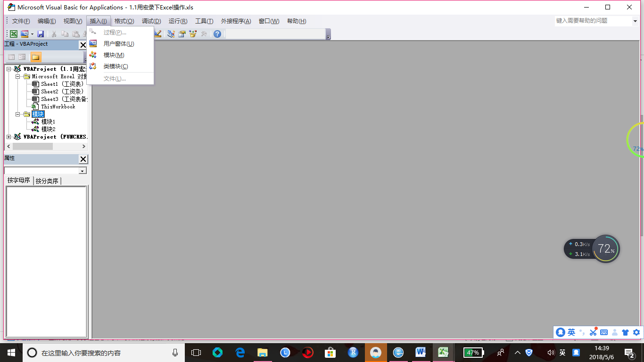The height and width of the screenshot is (362, 644).
Task: Select Sheet2 (工资条) in project tree
Action: click(62, 91)
